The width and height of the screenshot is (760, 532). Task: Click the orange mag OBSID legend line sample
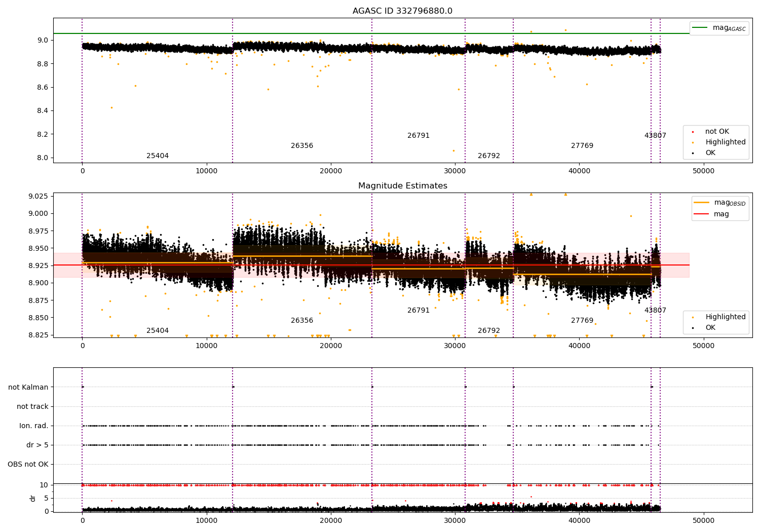click(702, 203)
